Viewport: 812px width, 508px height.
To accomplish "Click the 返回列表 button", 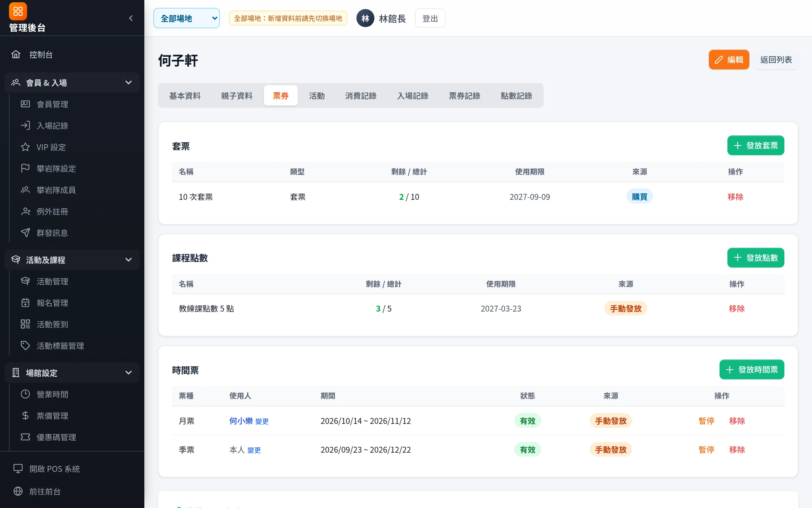I will (x=776, y=60).
